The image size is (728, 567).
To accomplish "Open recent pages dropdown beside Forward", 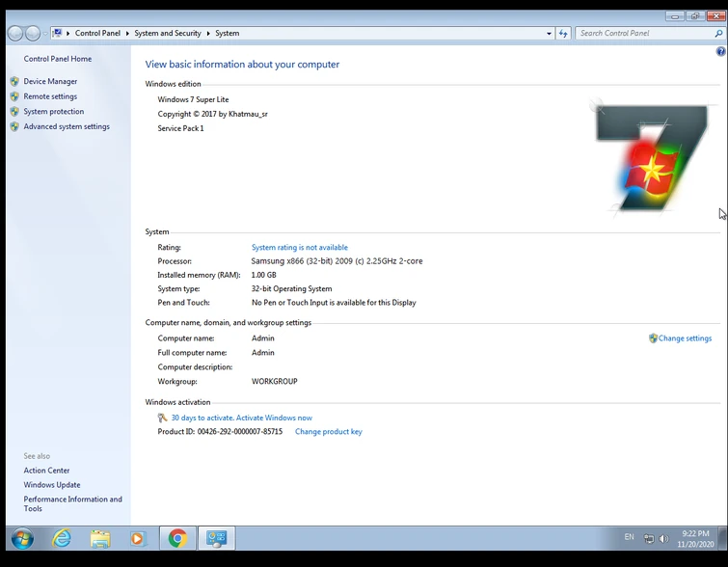I will coord(45,34).
